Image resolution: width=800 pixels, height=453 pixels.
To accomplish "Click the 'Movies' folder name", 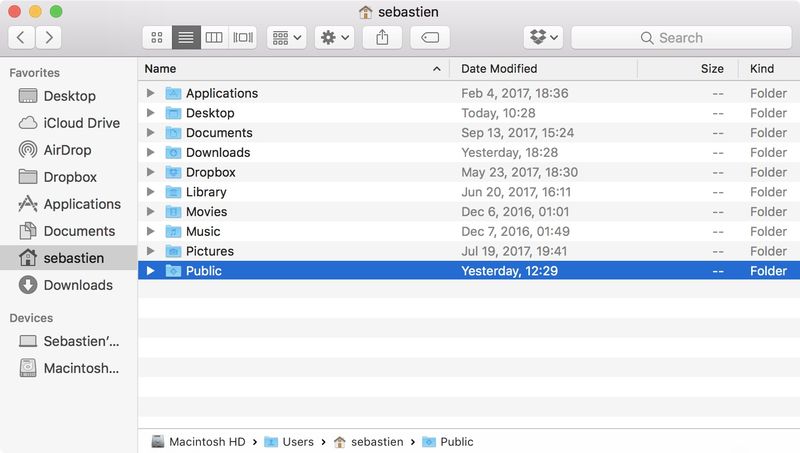I will tap(207, 212).
